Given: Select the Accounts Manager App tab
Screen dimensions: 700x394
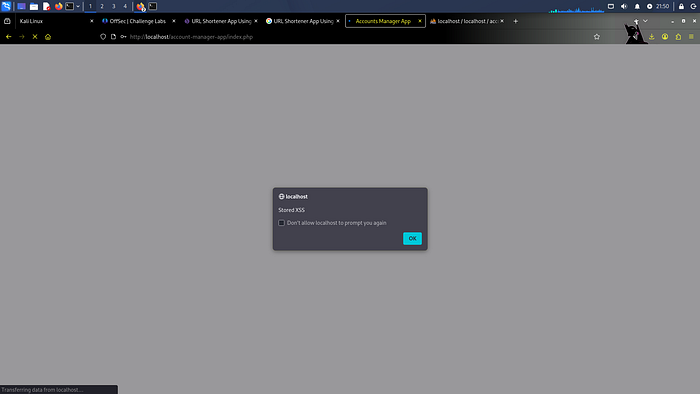Looking at the screenshot, I should (x=385, y=21).
